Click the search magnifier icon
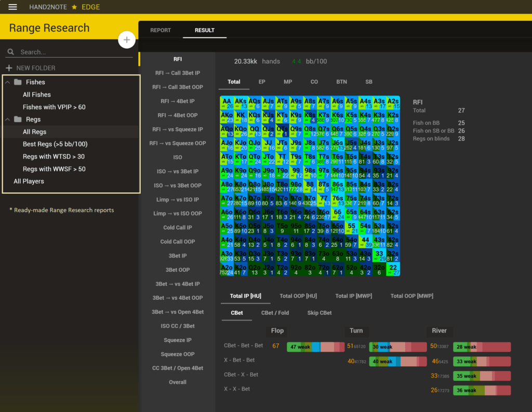 click(x=10, y=52)
